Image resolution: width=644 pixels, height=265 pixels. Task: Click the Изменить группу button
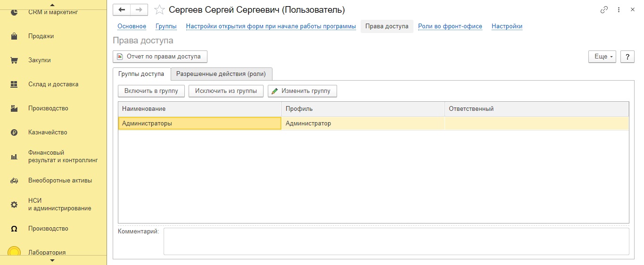click(x=302, y=91)
